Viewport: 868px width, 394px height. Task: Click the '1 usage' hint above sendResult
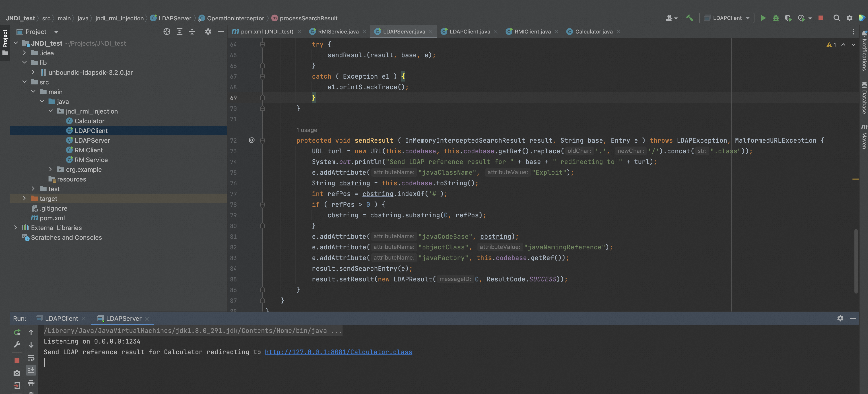[x=307, y=130]
